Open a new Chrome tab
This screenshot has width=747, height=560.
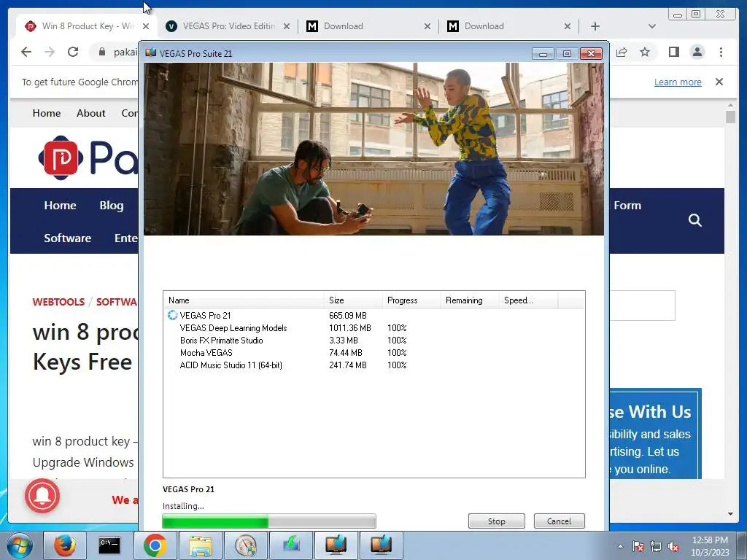click(595, 26)
